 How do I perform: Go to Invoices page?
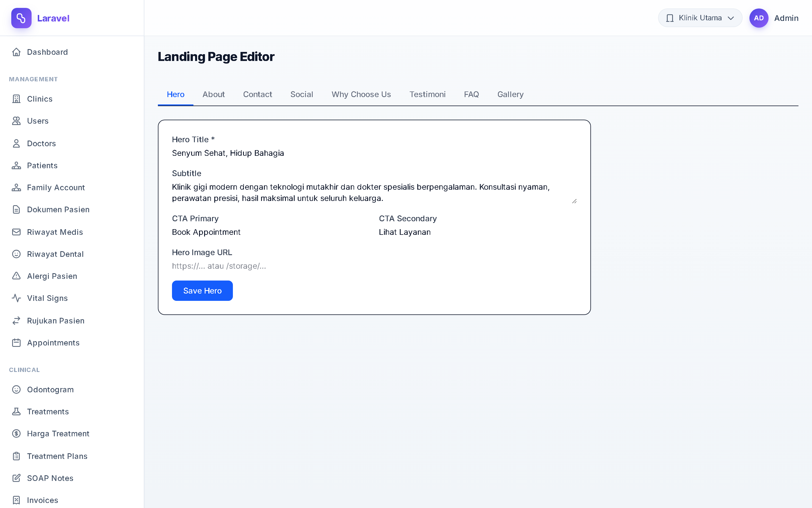[x=72, y=500]
